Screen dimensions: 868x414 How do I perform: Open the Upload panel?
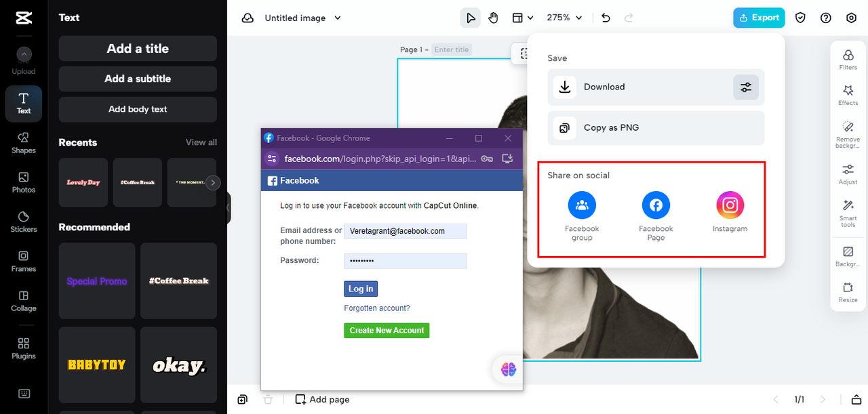pos(24,60)
